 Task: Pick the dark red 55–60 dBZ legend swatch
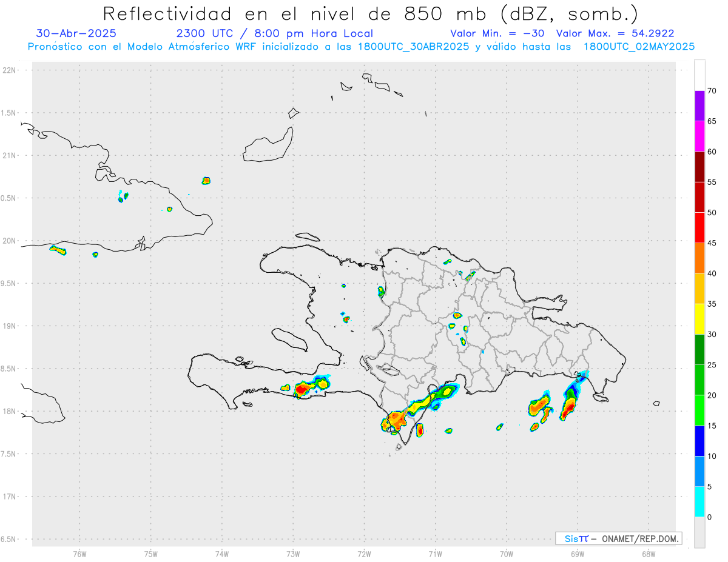pos(699,167)
